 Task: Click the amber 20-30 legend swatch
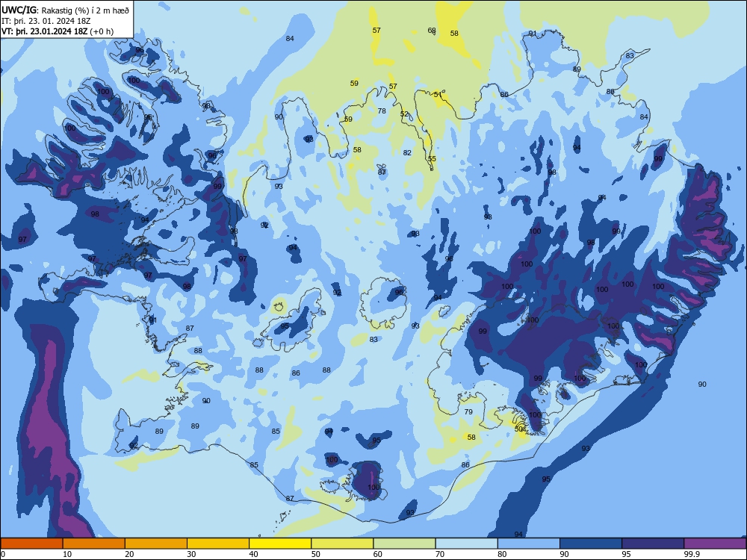156,544
